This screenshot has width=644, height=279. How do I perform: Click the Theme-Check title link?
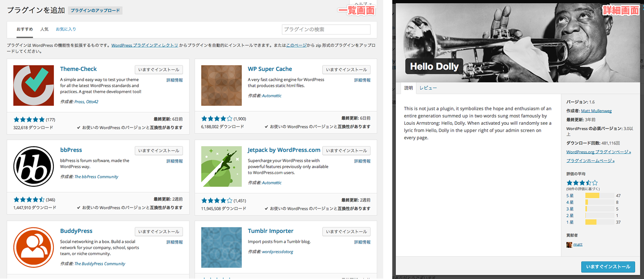[78, 69]
